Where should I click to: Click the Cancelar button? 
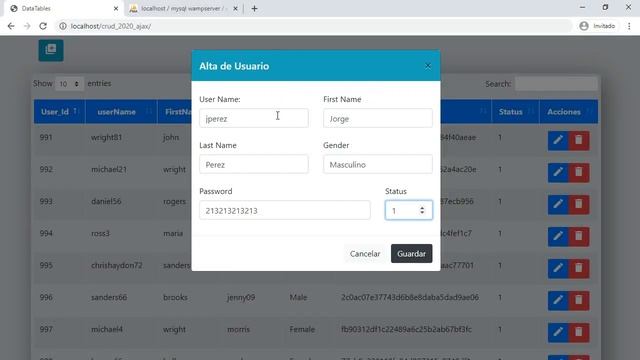click(x=365, y=253)
